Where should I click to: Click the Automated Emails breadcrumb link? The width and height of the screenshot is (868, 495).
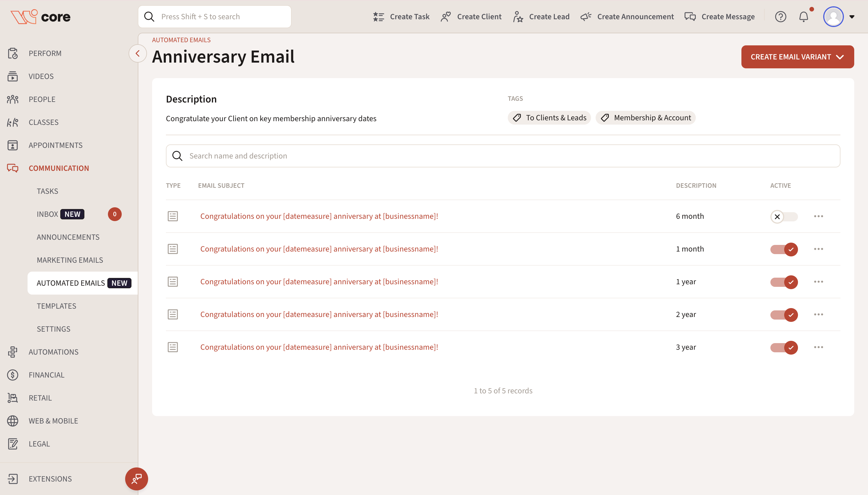pyautogui.click(x=181, y=40)
